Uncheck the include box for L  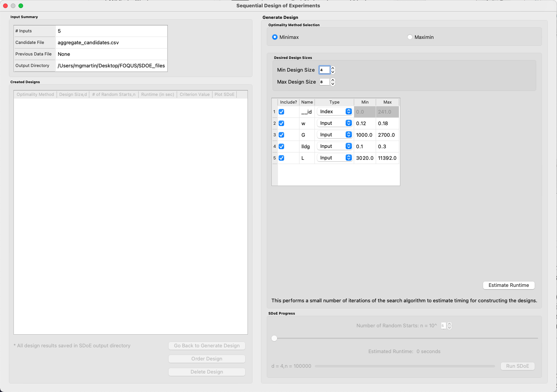coord(281,158)
